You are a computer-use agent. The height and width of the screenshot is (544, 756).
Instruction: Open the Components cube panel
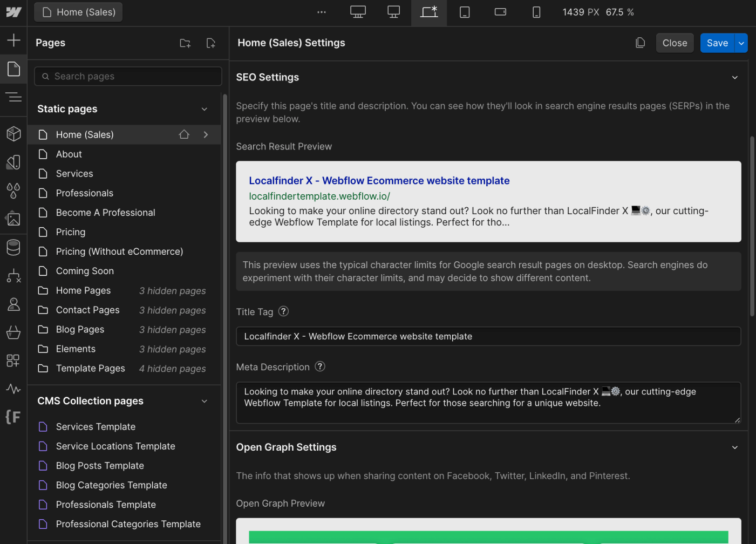[x=13, y=133]
